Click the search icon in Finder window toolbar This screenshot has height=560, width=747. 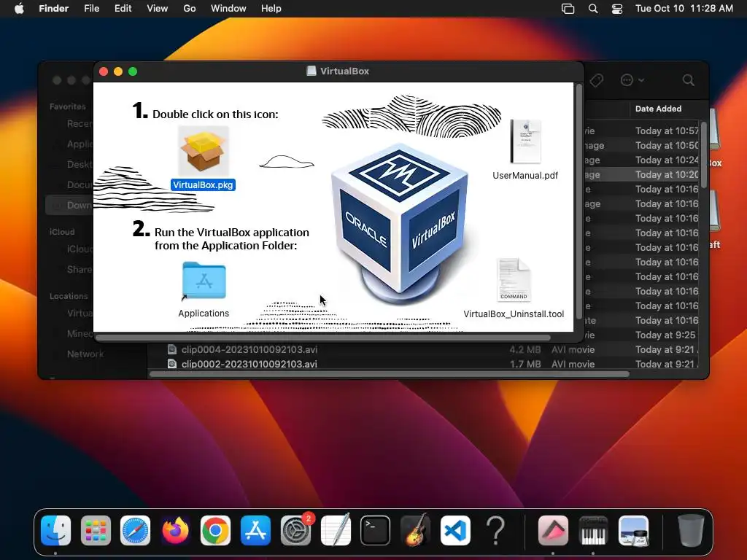[689, 80]
